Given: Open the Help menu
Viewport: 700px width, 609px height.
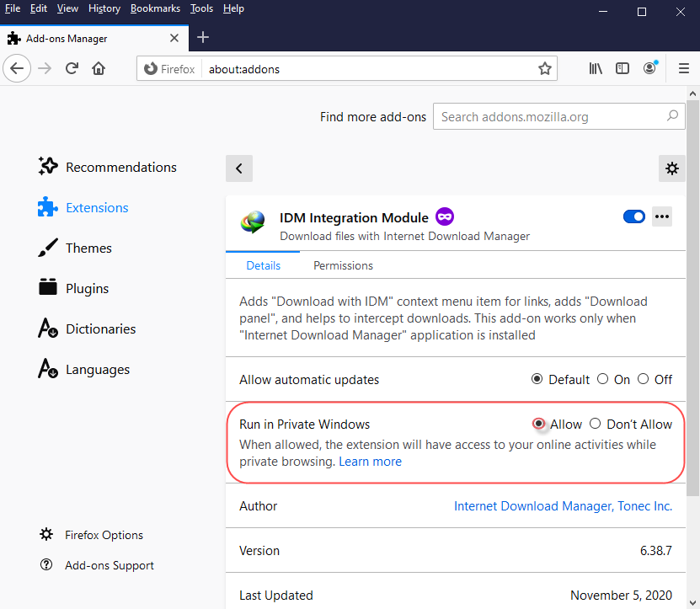Looking at the screenshot, I should click(x=233, y=8).
